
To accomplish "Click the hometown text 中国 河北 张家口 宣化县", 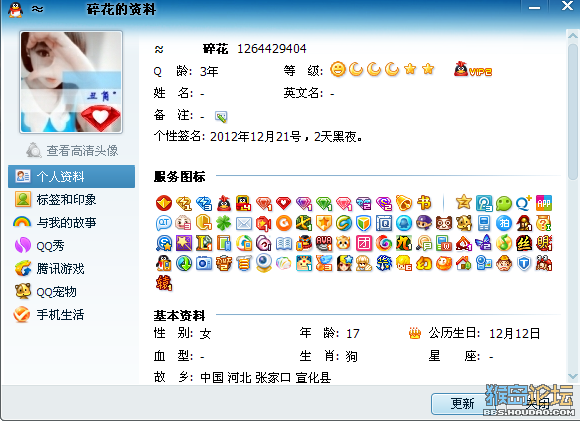I will point(265,377).
